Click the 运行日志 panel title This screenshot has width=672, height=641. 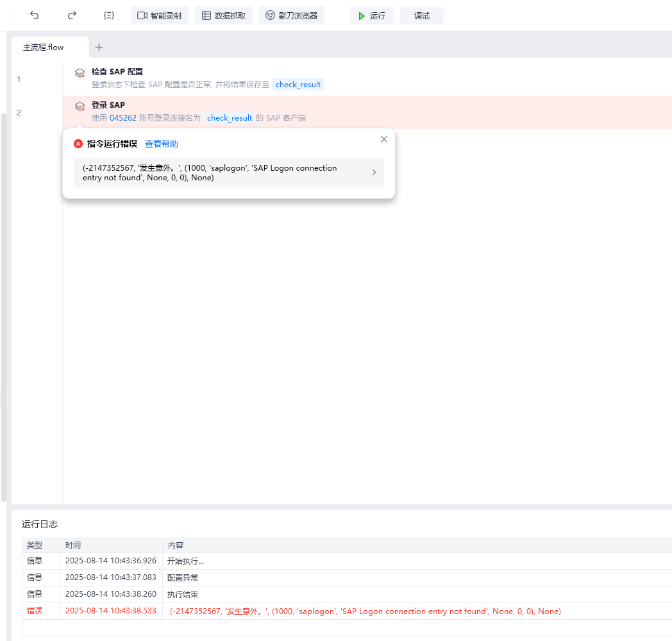click(x=39, y=524)
